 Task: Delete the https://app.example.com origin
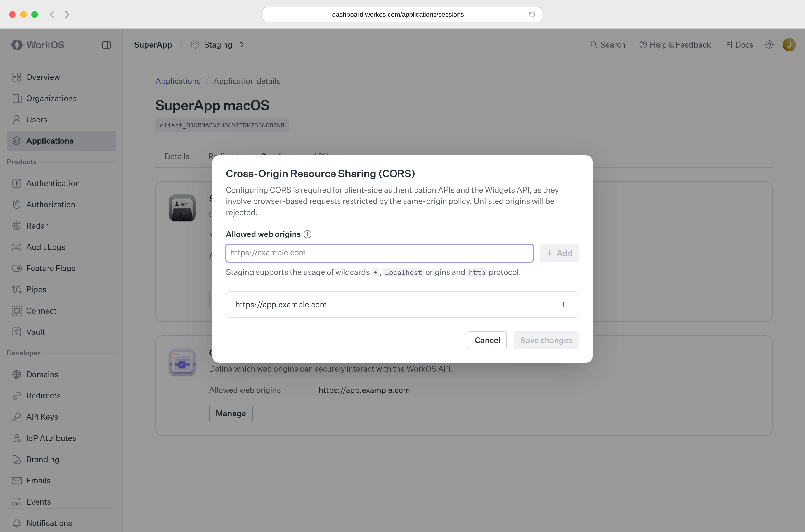coord(565,304)
